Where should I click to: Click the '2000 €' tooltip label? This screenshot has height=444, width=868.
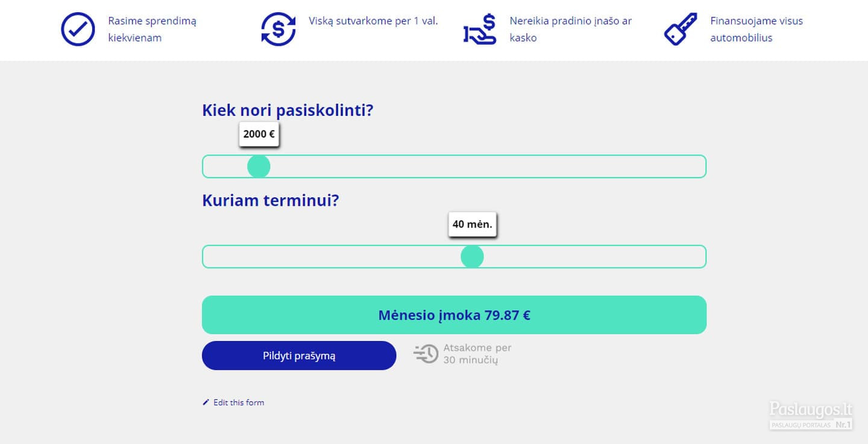coord(259,134)
